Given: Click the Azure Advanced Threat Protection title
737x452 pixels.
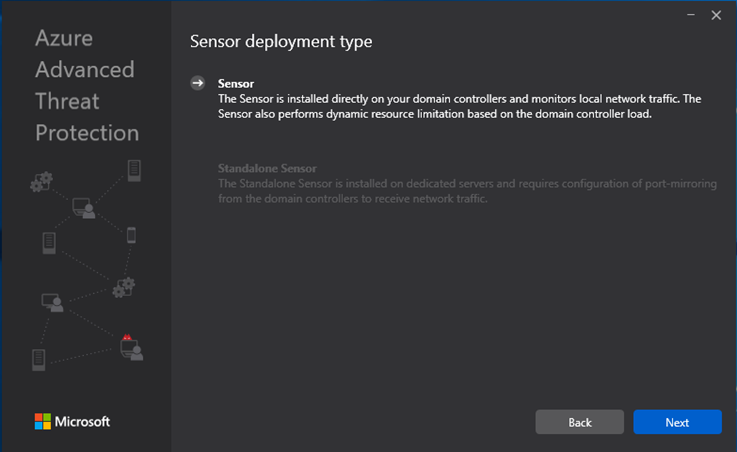Looking at the screenshot, I should point(87,86).
